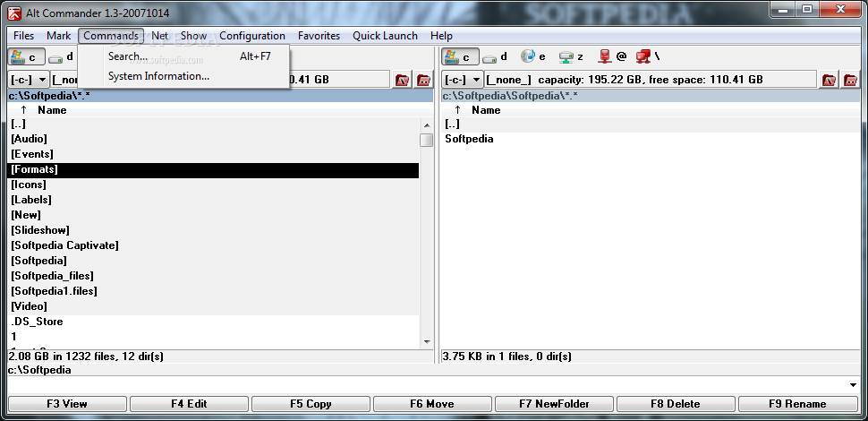
Task: Open the Favorites menu
Action: 319,36
